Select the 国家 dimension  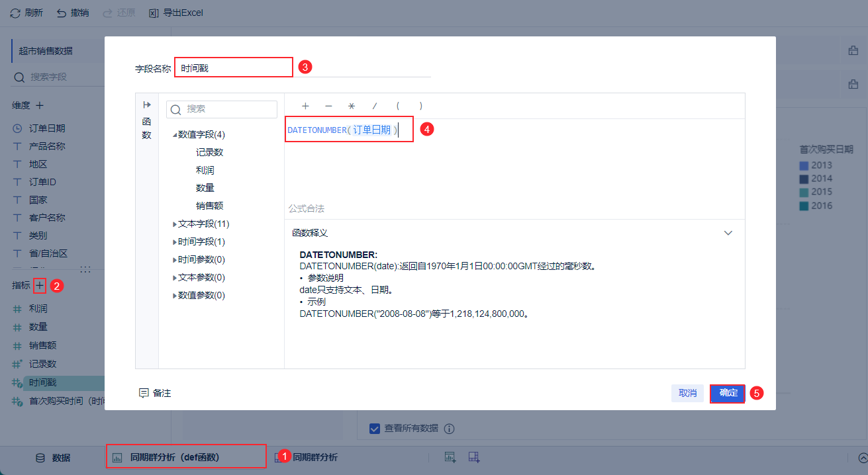(38, 200)
